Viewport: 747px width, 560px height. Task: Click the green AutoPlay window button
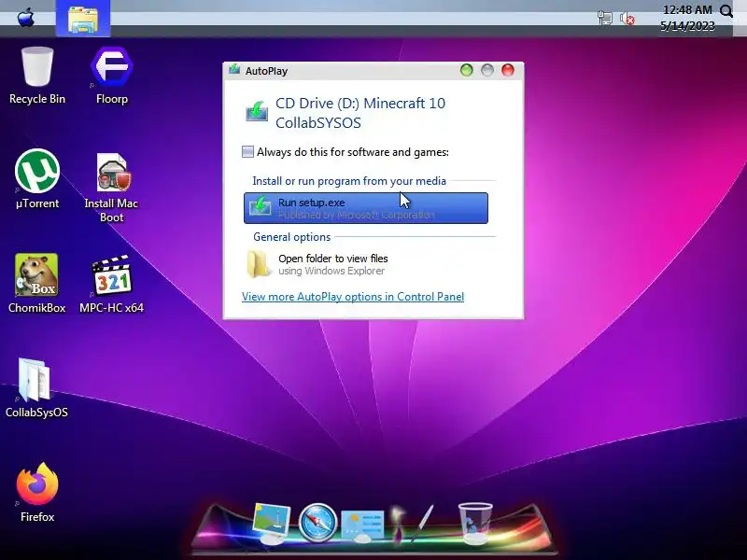pos(466,71)
